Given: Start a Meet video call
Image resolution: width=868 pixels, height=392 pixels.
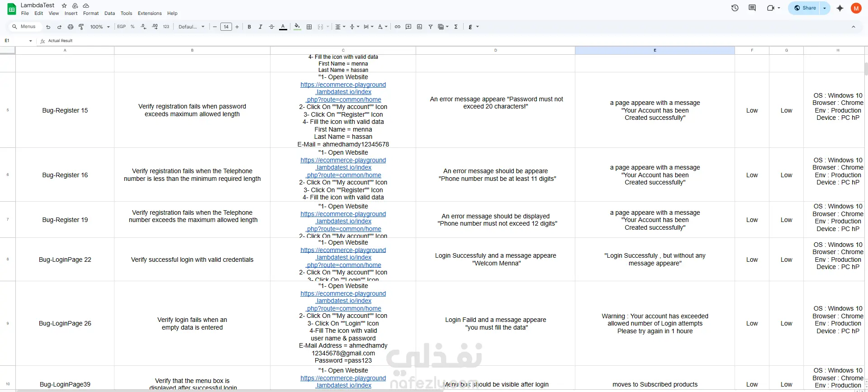Looking at the screenshot, I should click(771, 8).
